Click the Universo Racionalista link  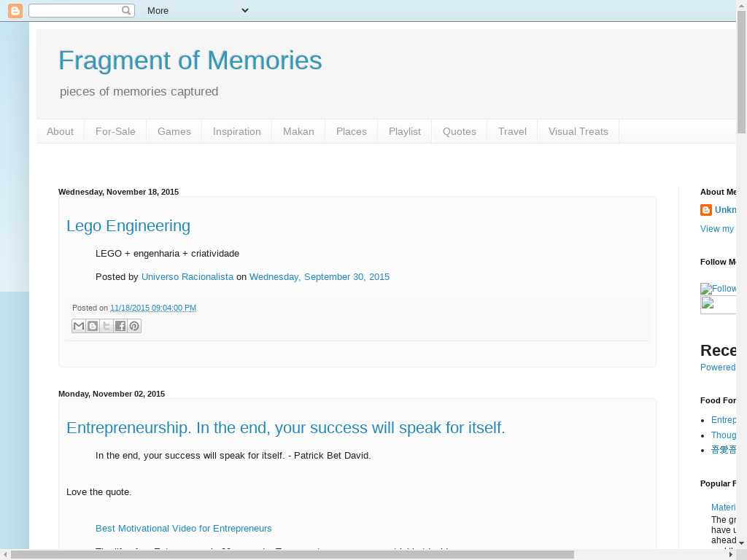pos(187,276)
